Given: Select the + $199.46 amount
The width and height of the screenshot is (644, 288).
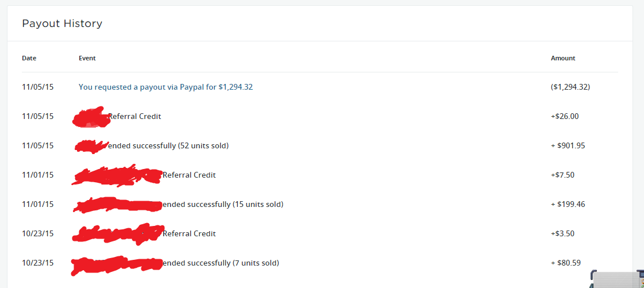Looking at the screenshot, I should point(568,205).
